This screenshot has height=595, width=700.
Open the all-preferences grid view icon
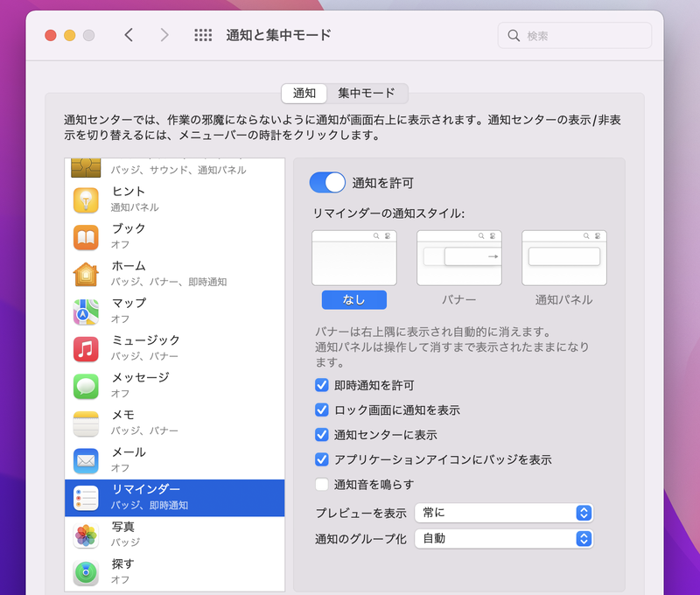click(x=202, y=35)
